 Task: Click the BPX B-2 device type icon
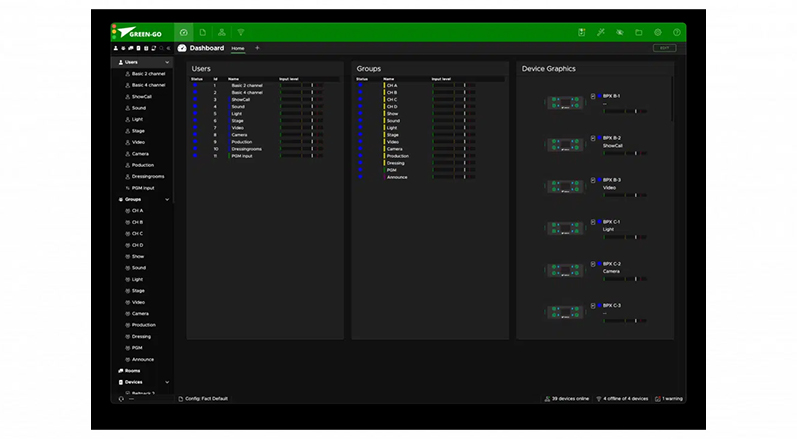point(593,138)
